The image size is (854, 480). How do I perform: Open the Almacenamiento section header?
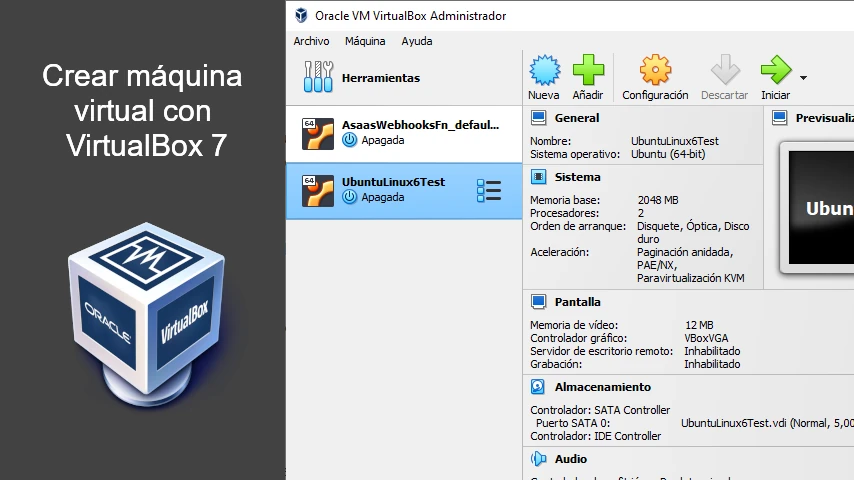(602, 387)
